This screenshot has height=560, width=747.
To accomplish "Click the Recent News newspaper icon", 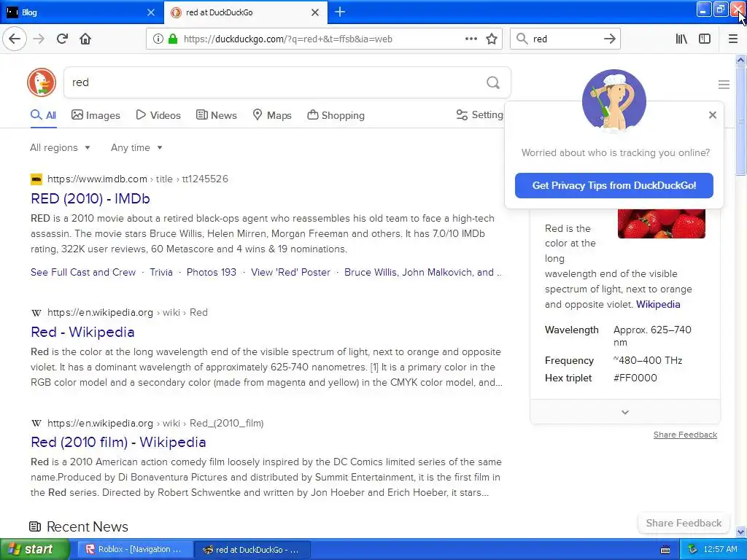I will pyautogui.click(x=35, y=526).
